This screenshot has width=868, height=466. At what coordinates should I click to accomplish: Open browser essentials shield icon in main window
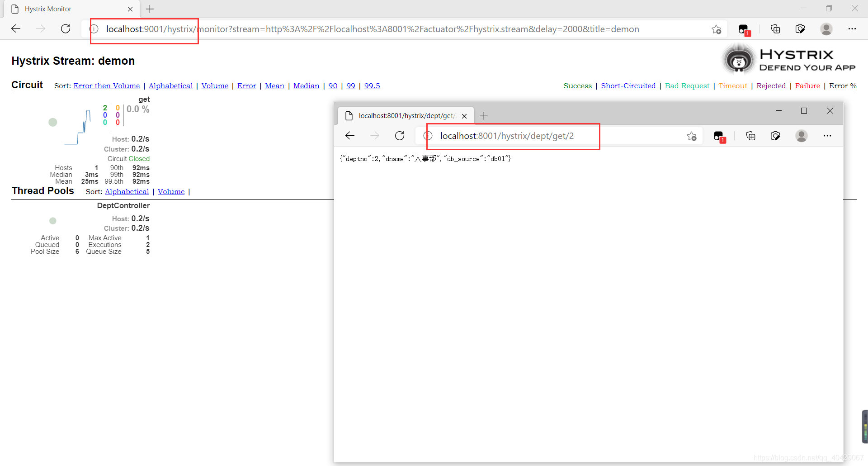coord(800,29)
